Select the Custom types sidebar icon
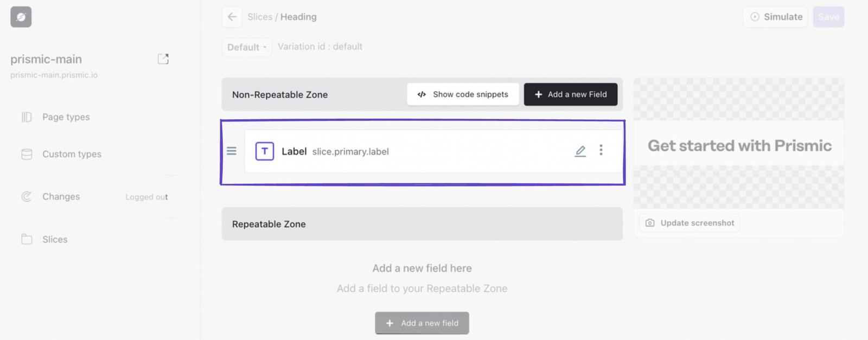 point(26,153)
